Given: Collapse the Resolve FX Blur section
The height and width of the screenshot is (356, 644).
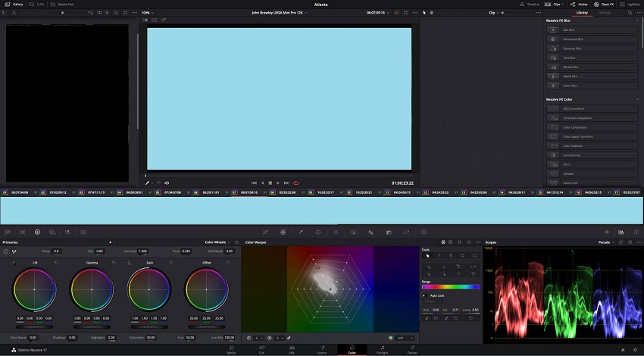Looking at the screenshot, I should click(637, 20).
